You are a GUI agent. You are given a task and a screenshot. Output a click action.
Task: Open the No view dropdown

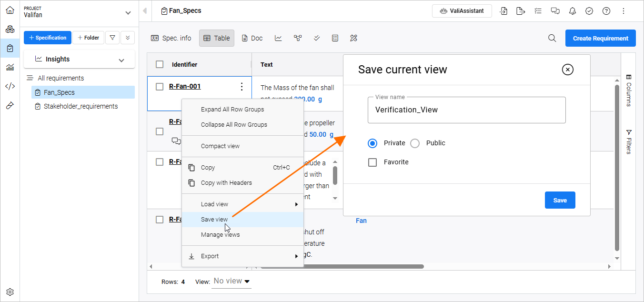(232, 281)
